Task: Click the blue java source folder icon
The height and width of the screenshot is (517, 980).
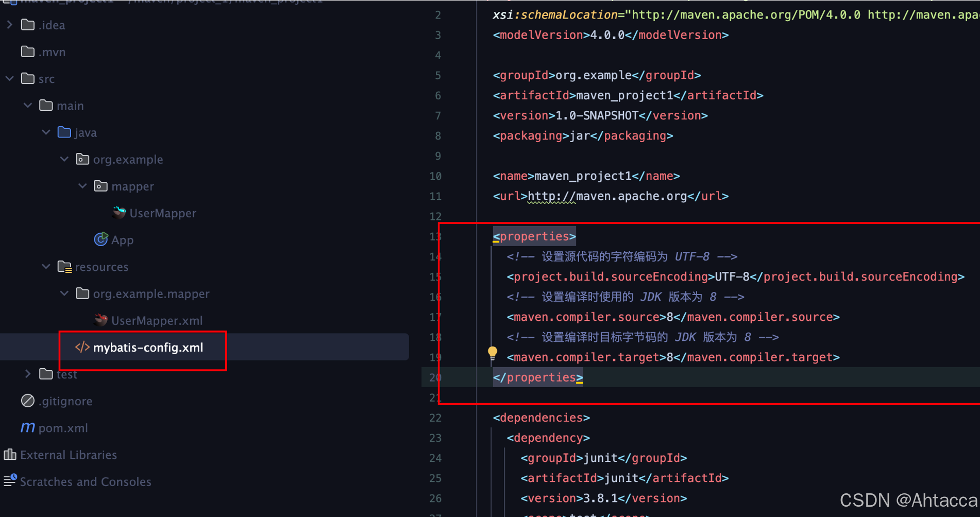Action: point(64,132)
